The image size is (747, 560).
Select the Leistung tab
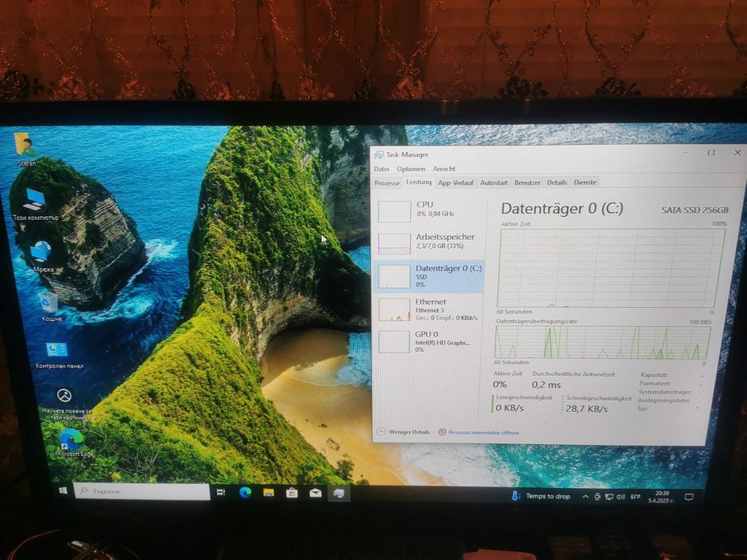tap(419, 182)
